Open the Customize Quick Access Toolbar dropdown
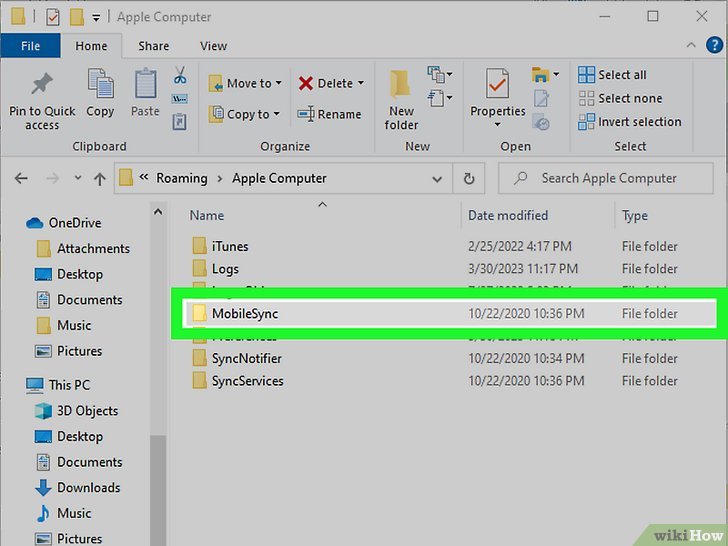Screen dimensions: 728x546 point(96,18)
